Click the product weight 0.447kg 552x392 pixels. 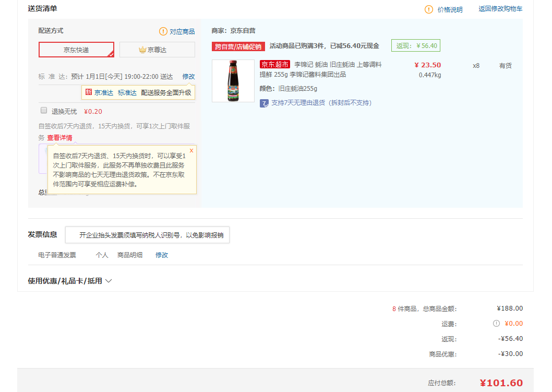point(430,75)
